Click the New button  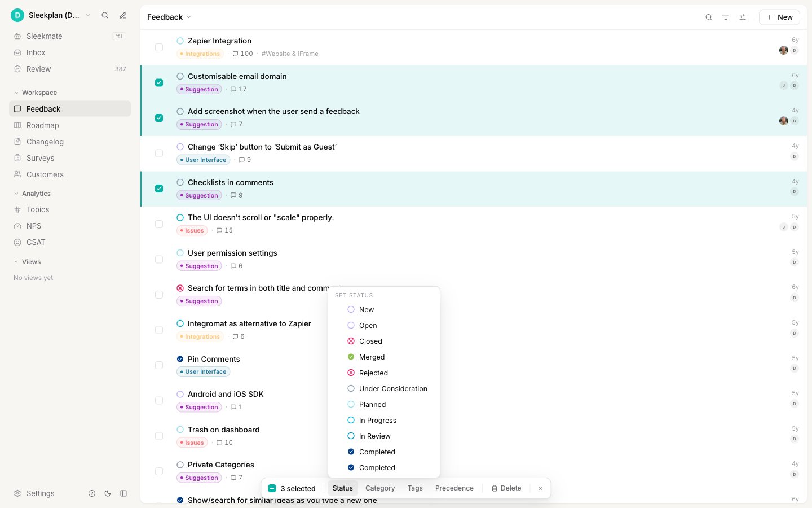click(779, 17)
